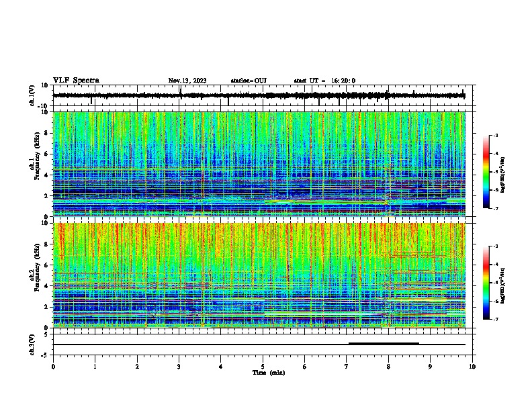Image resolution: width=532 pixels, height=411 pixels.
Task: Click the ch.2 "Frequency (kHz)" axis label
Action: click(37, 267)
